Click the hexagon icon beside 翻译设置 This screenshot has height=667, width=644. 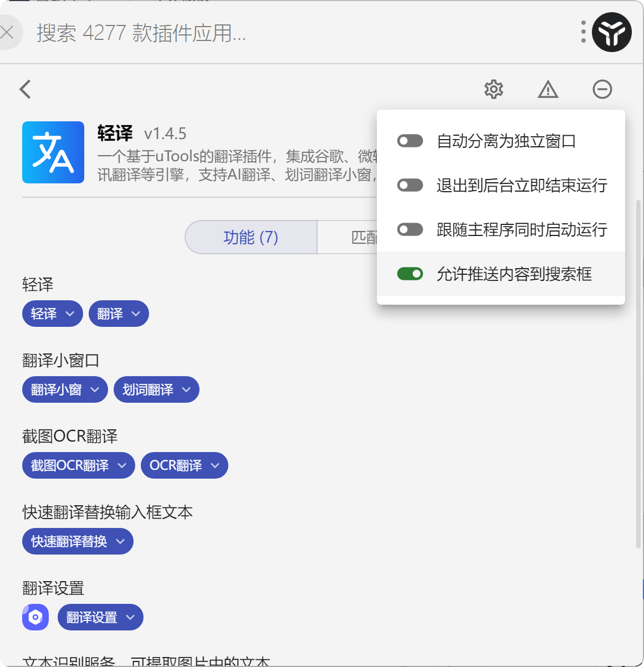(x=35, y=617)
